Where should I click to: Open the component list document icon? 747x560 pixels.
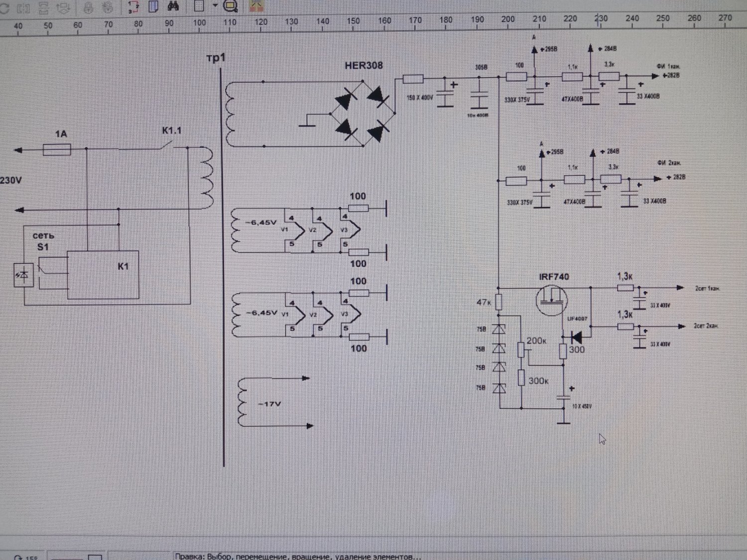pos(153,6)
